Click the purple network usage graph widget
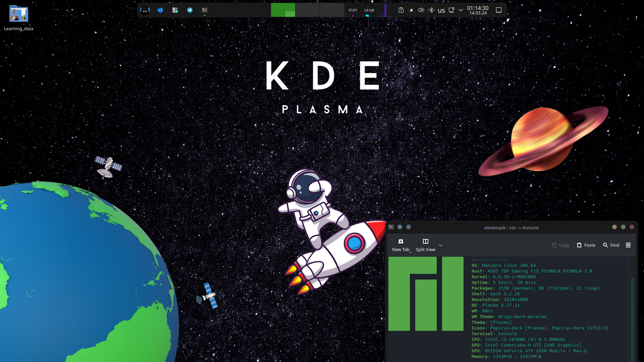 385,10
